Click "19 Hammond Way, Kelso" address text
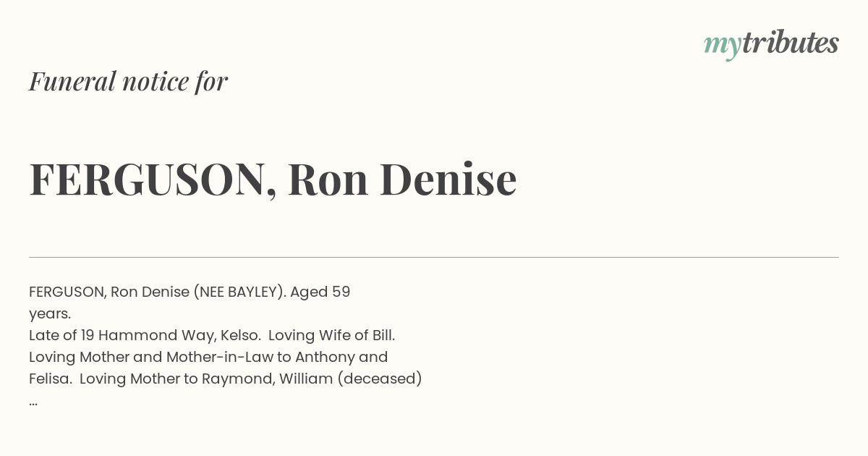 (179, 336)
